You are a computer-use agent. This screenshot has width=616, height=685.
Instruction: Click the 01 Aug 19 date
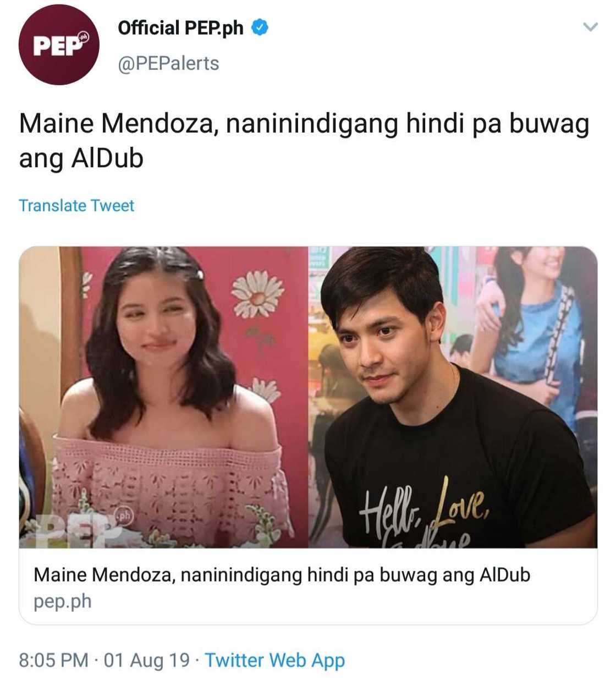pyautogui.click(x=147, y=660)
